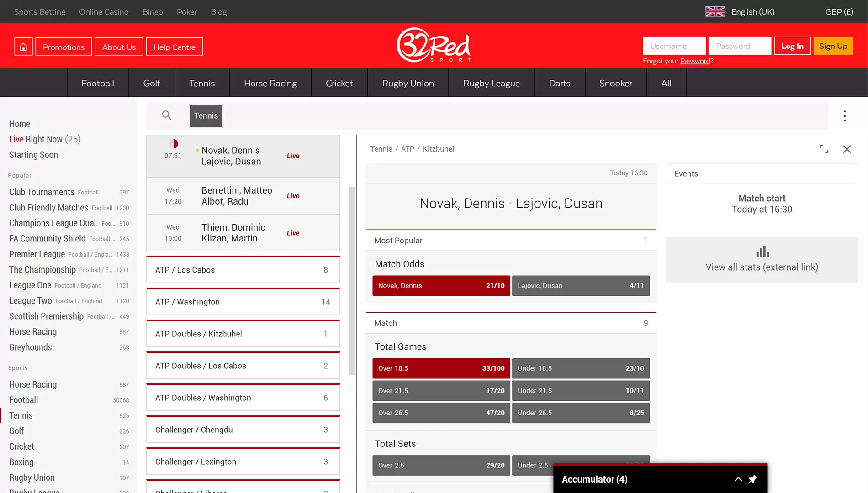Screen dimensions: 868x493
Task: Focus the Username input field
Action: (674, 46)
